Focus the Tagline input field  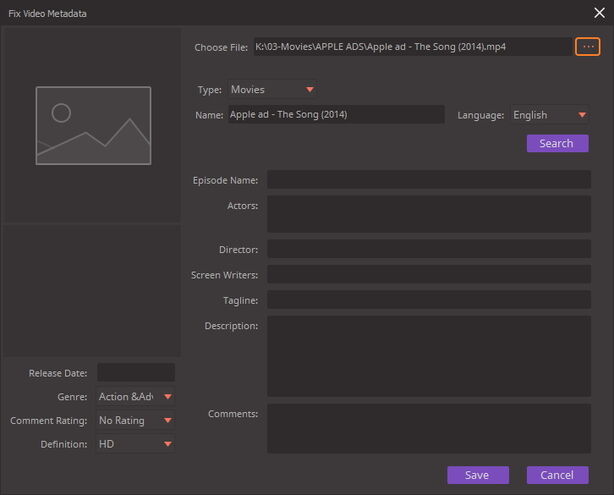pyautogui.click(x=429, y=300)
